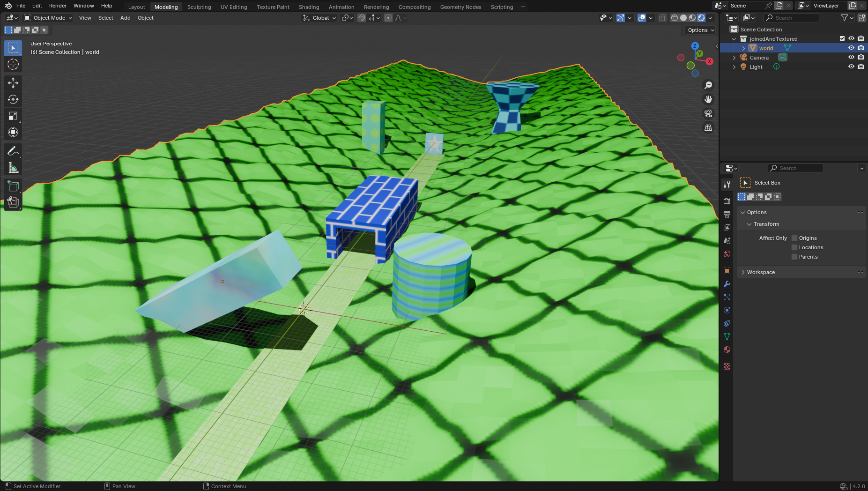The image size is (868, 491).
Task: Open the Render properties tab icon
Action: [x=727, y=201]
